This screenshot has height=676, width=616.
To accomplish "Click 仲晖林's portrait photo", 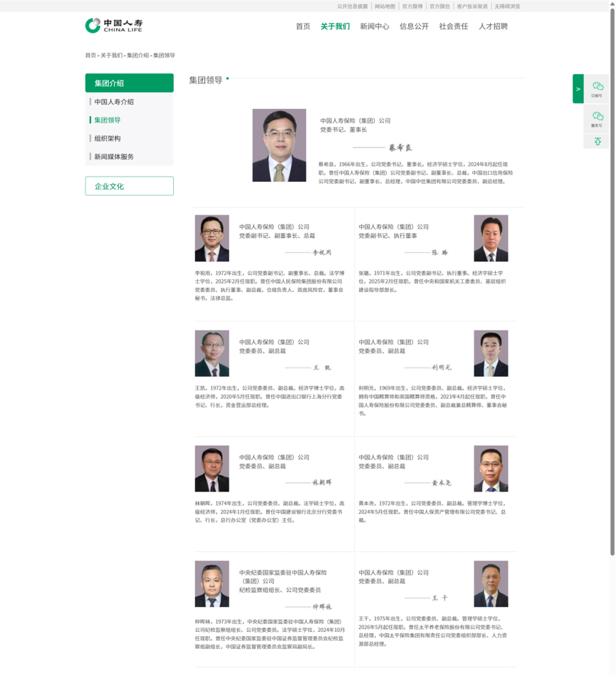I will click(212, 583).
